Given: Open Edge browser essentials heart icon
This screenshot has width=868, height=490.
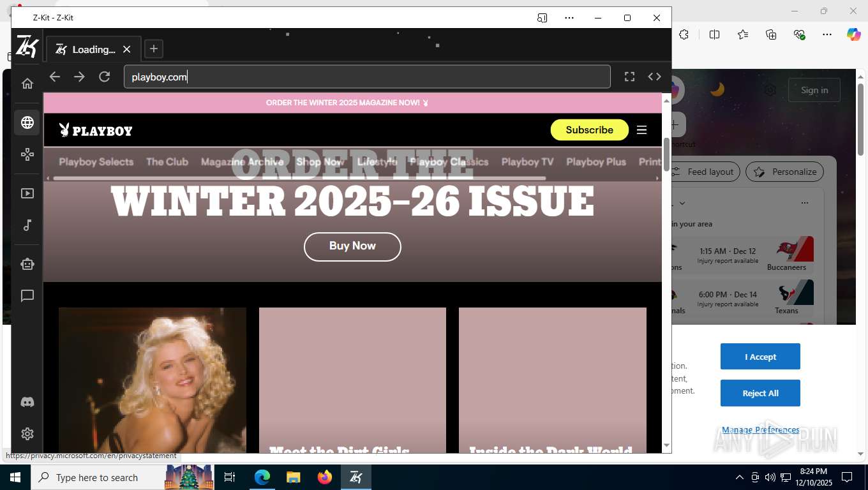Looking at the screenshot, I should [799, 34].
